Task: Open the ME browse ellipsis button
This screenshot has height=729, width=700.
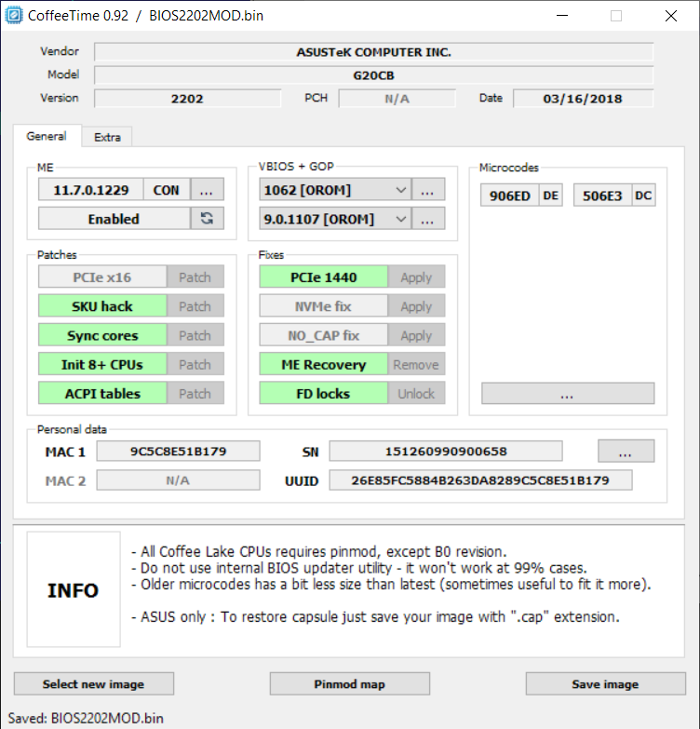Action: pos(207,190)
